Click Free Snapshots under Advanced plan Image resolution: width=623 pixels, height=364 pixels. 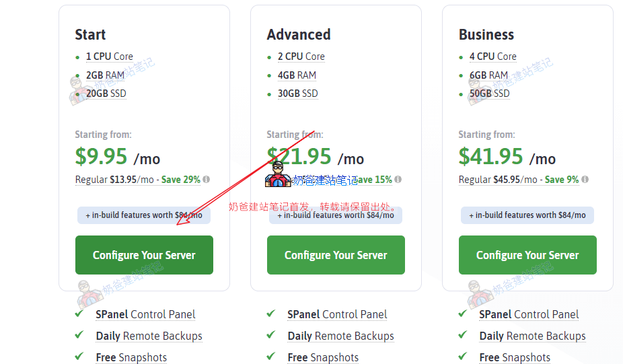(323, 357)
